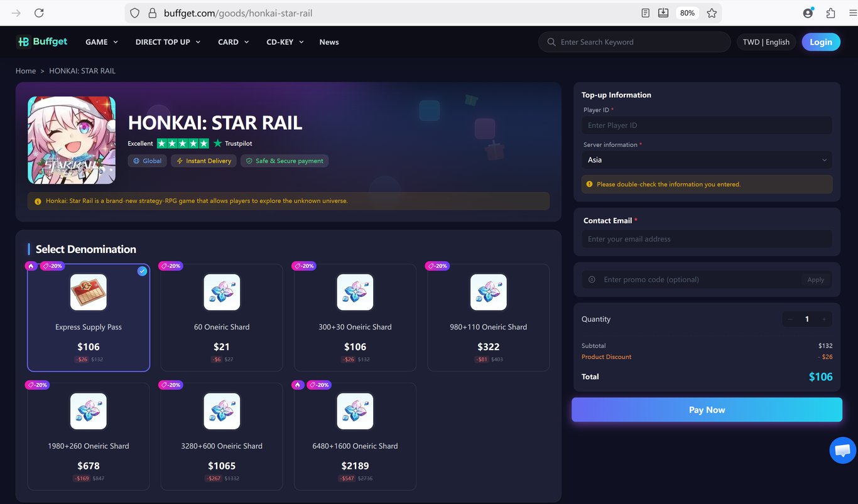The height and width of the screenshot is (504, 858).
Task: Open the TWD | English currency language selector
Action: [x=766, y=42]
